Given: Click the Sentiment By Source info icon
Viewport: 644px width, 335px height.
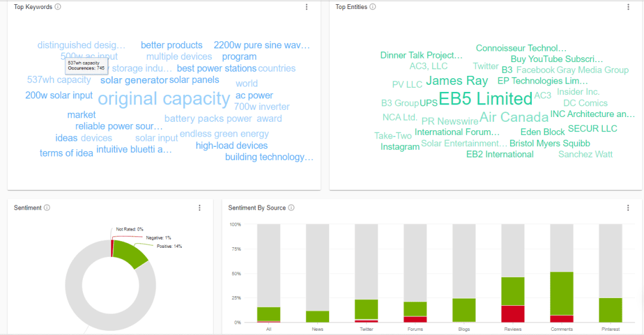Looking at the screenshot, I should point(291,207).
